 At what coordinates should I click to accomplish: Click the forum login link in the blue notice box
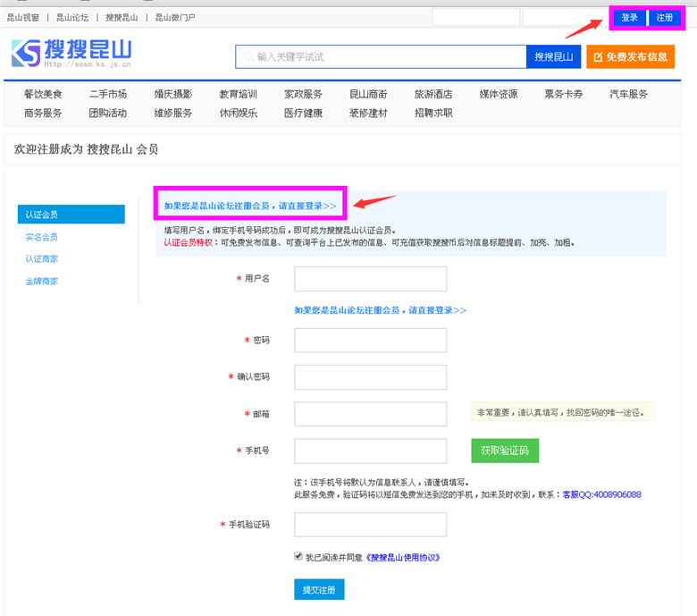coord(250,206)
